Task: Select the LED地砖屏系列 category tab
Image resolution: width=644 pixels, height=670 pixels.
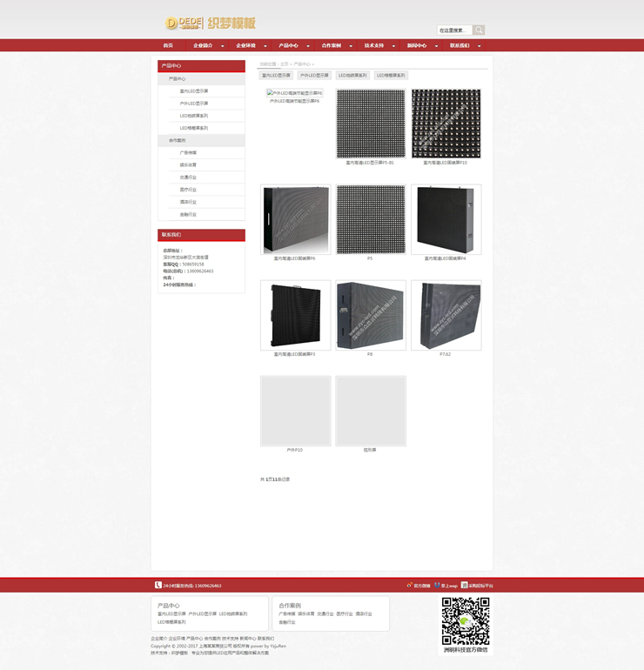Action: coord(353,76)
